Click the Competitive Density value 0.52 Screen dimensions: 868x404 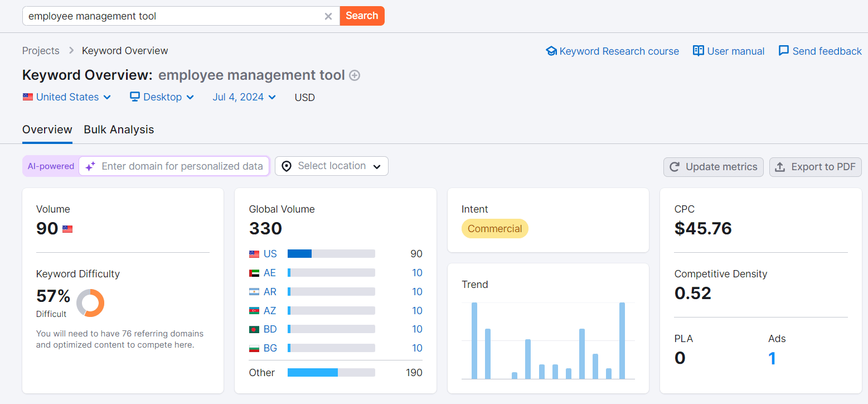(x=693, y=294)
